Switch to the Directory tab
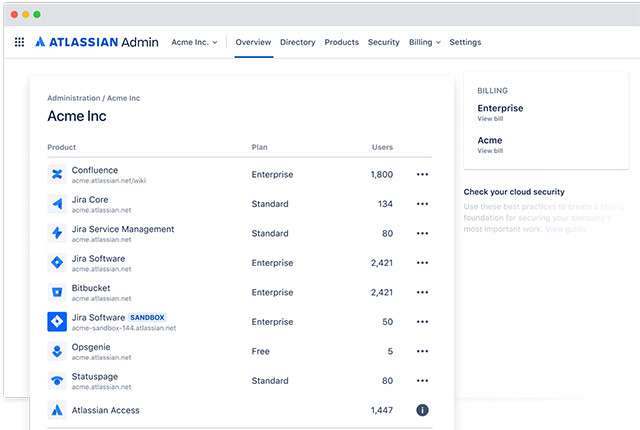This screenshot has height=430, width=640. click(297, 42)
